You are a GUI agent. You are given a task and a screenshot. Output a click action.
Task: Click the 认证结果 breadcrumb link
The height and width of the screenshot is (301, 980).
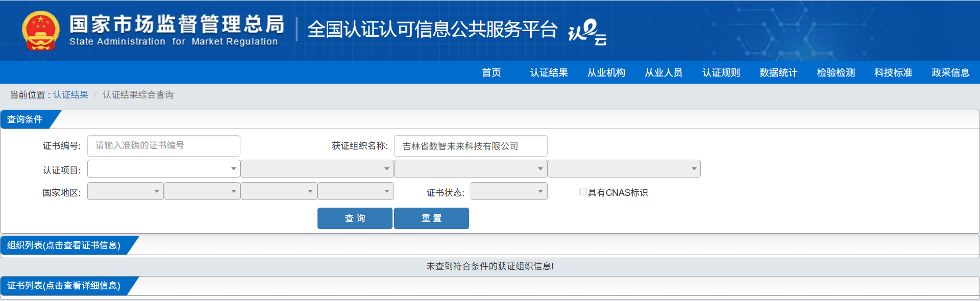[x=71, y=95]
